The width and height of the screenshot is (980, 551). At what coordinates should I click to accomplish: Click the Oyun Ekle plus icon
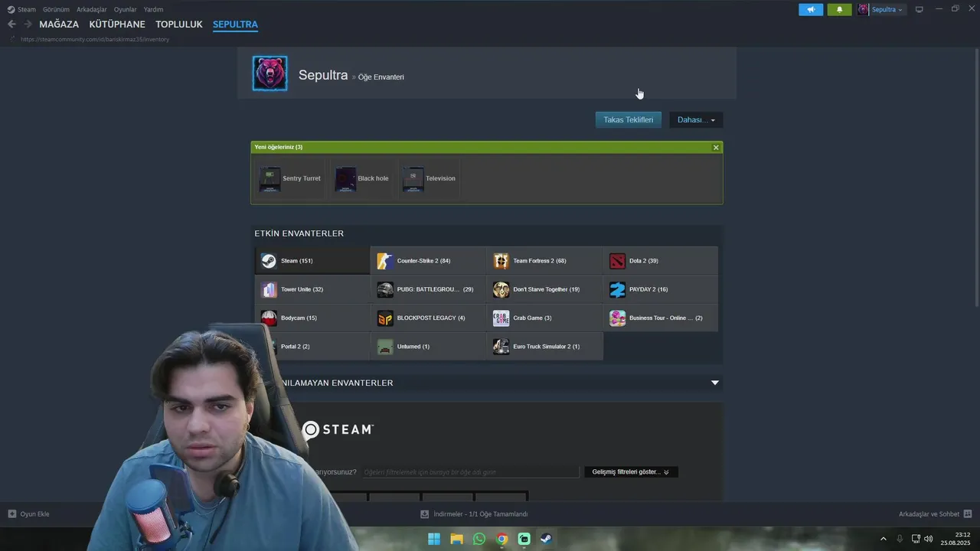(x=12, y=514)
